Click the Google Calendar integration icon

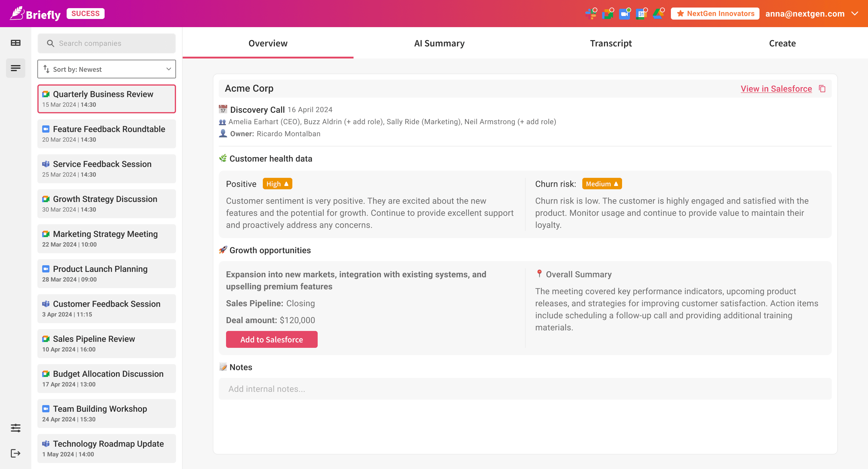click(x=641, y=14)
